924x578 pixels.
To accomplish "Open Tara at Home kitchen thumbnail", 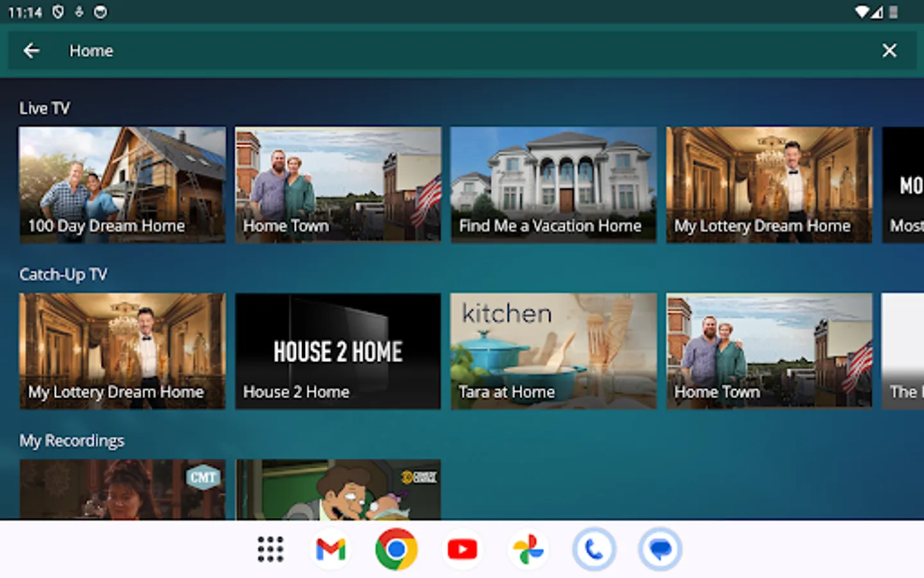I will click(554, 351).
